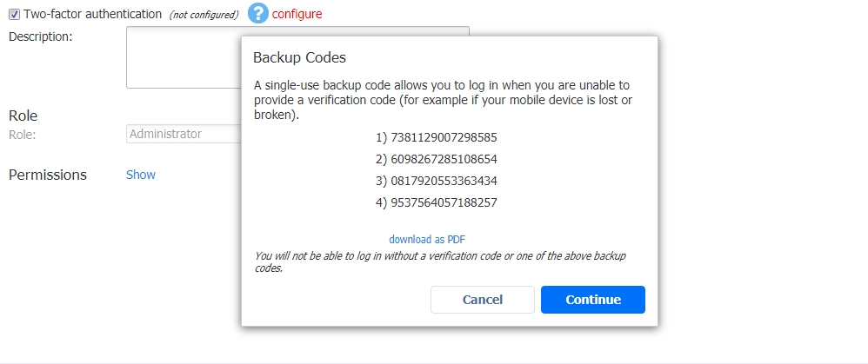This screenshot has height=364, width=868.
Task: Click the Permissions section heading
Action: tap(48, 175)
